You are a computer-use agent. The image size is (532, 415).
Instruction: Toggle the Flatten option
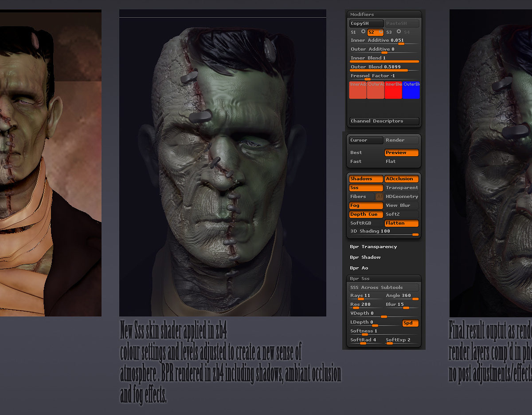pos(402,223)
